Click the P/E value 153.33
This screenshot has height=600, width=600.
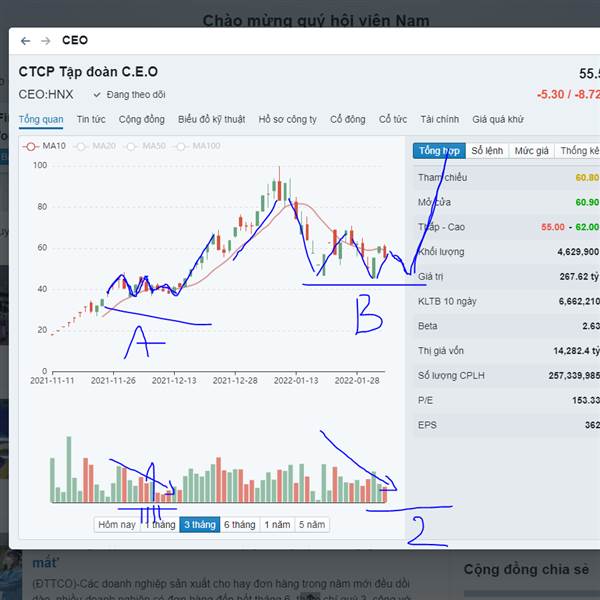pyautogui.click(x=585, y=400)
